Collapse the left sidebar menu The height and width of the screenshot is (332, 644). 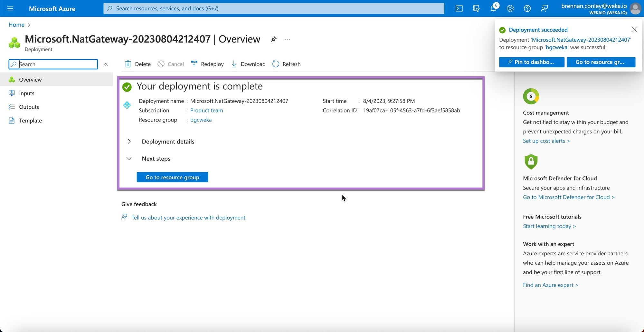pyautogui.click(x=106, y=64)
